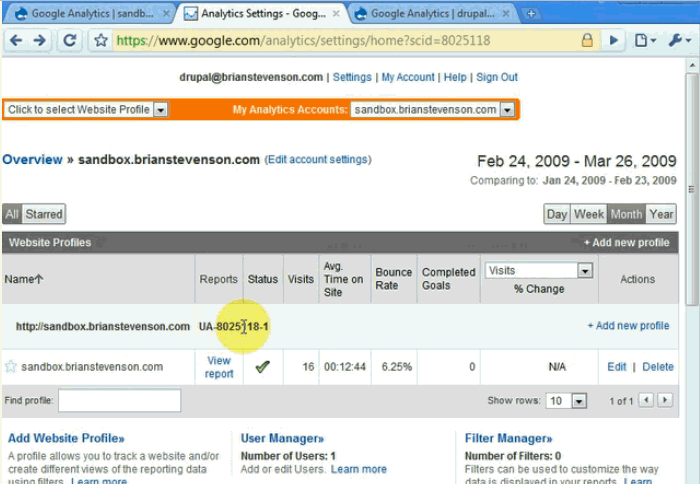The height and width of the screenshot is (484, 700).
Task: Select Year date range
Action: 661,214
